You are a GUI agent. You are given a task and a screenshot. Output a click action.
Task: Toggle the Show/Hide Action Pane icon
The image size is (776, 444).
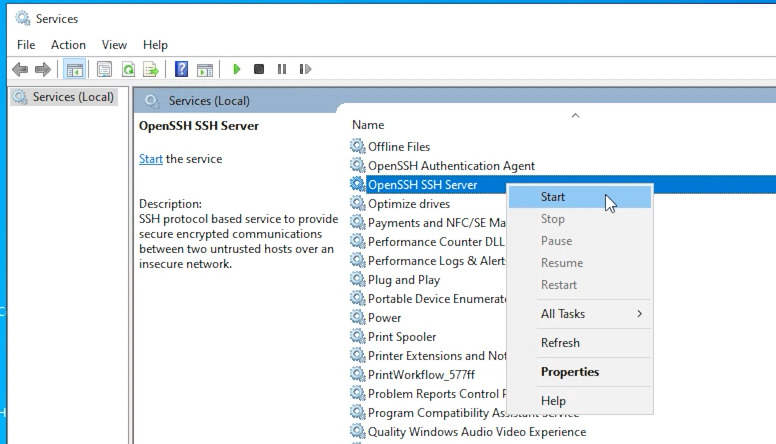[204, 70]
